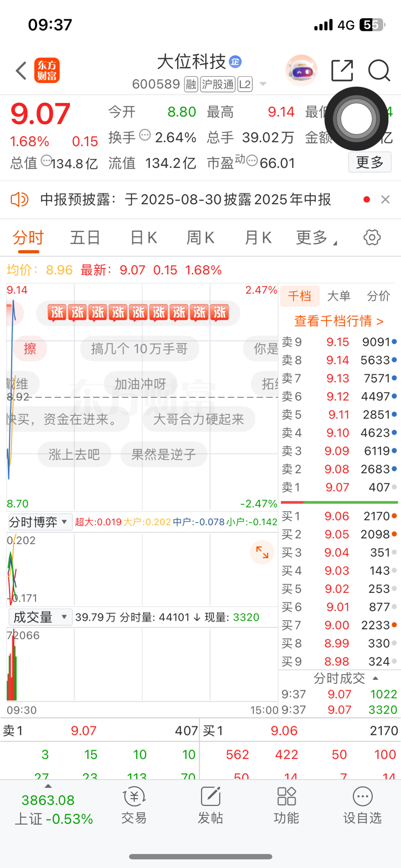Viewport: 401px width, 868px height.
Task: Tap the back arrow icon
Action: pyautogui.click(x=21, y=70)
